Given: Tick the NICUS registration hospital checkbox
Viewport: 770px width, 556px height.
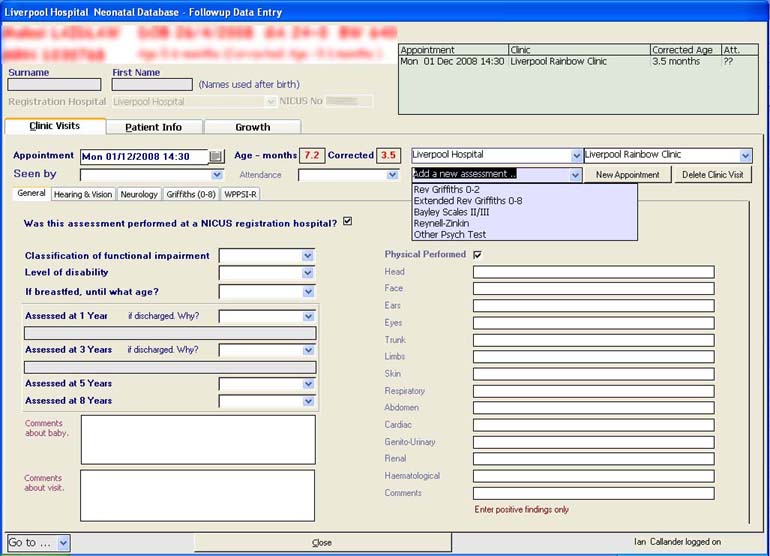Looking at the screenshot, I should tap(347, 222).
